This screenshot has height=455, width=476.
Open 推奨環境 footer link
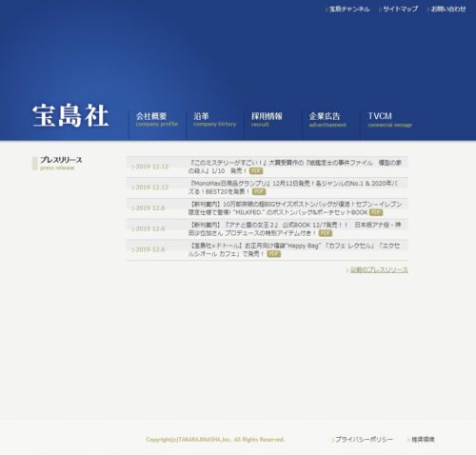423,440
